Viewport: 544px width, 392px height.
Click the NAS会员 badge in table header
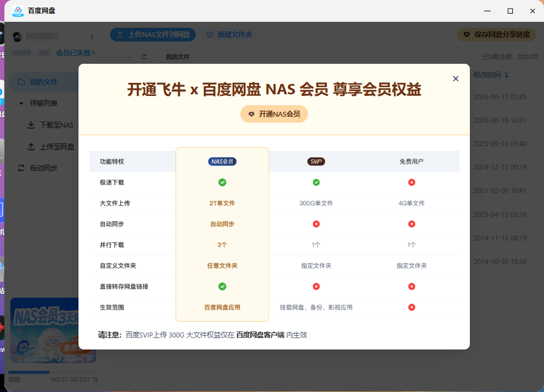pyautogui.click(x=222, y=161)
